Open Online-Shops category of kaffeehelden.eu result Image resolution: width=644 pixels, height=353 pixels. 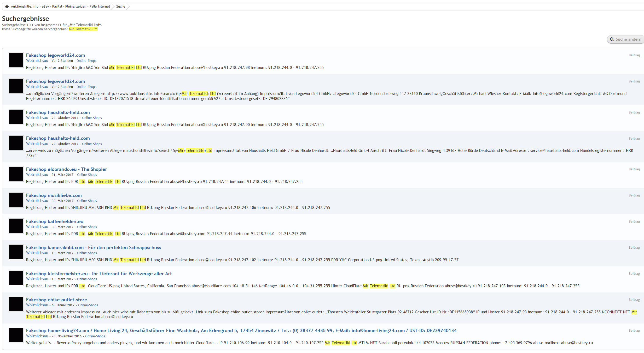click(x=87, y=227)
